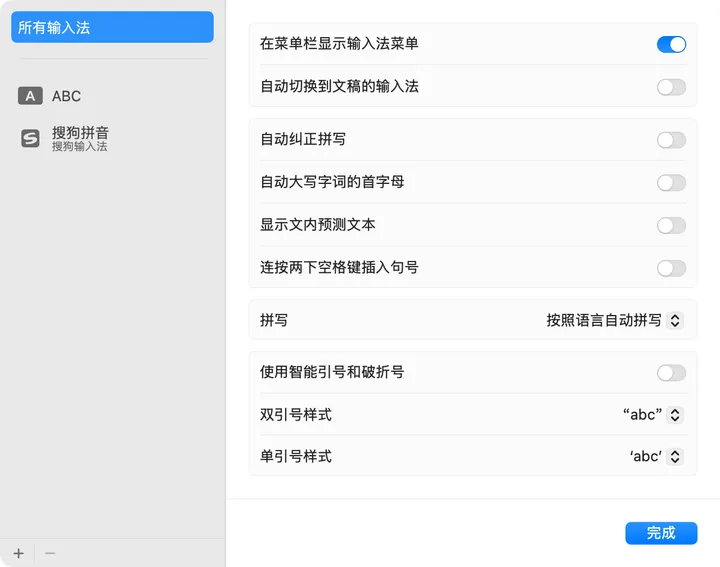Click the 完成 button
This screenshot has height=567, width=720.
[661, 533]
